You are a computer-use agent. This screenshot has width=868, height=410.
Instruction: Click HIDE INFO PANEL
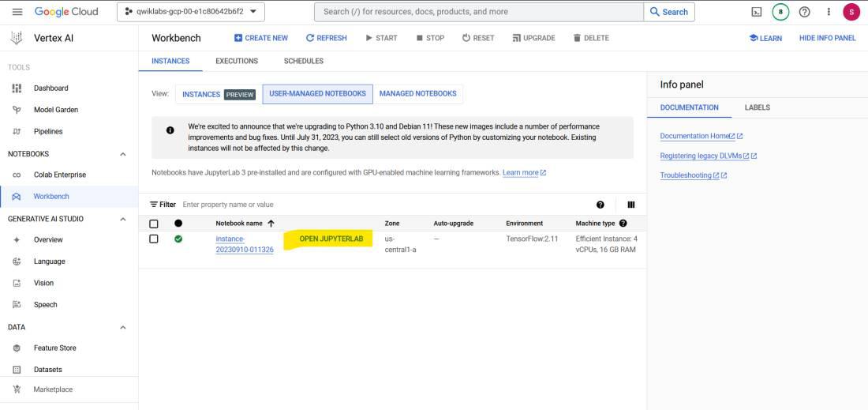[x=828, y=38]
